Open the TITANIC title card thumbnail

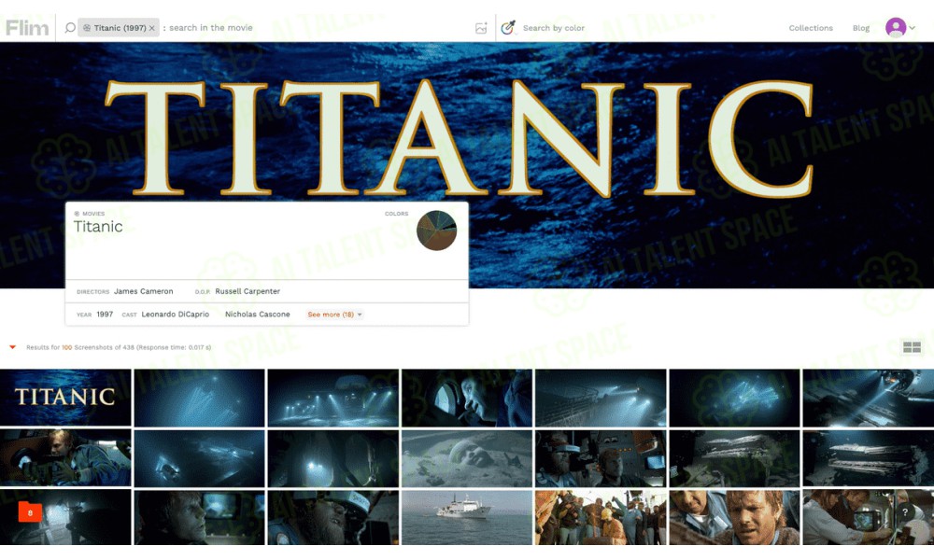65,398
